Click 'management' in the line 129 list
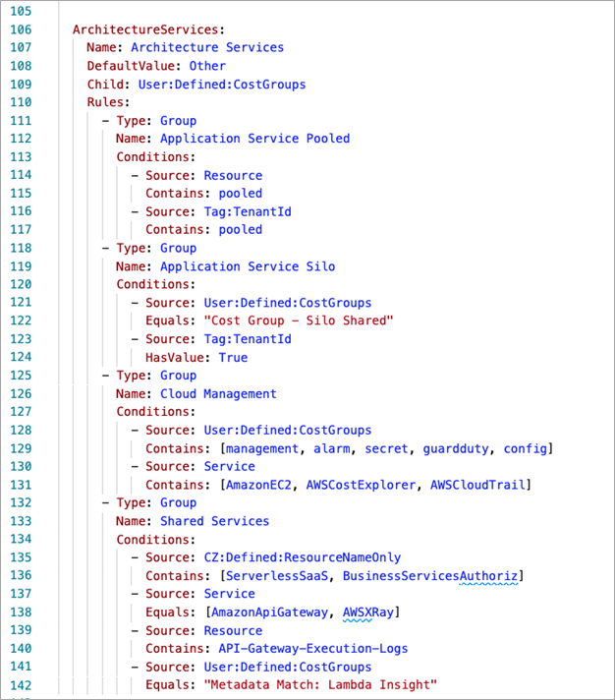This screenshot has width=615, height=700. pos(262,448)
